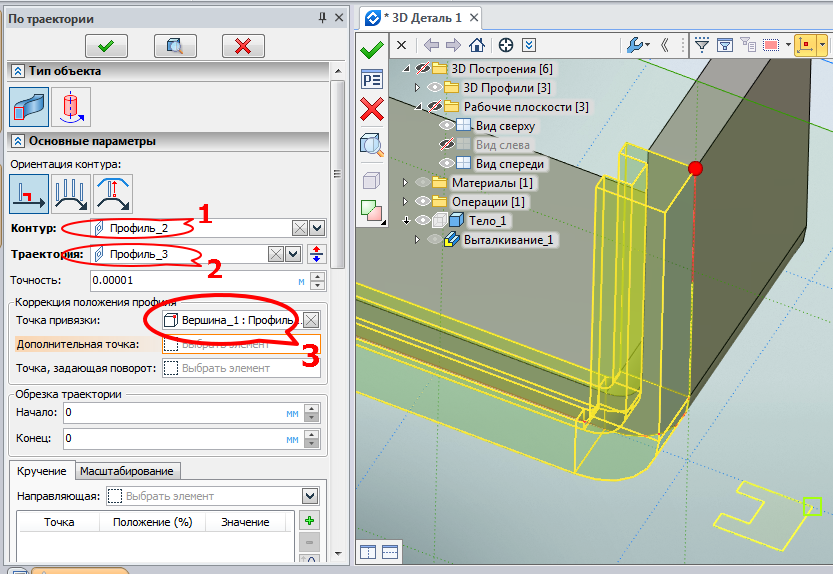Toggle visibility of Вид слева work plane
833x574 pixels.
pos(447,145)
